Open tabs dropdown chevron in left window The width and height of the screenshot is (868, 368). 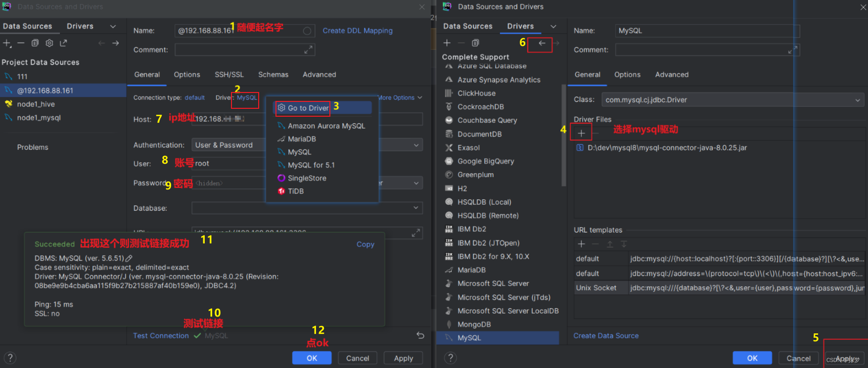point(113,26)
